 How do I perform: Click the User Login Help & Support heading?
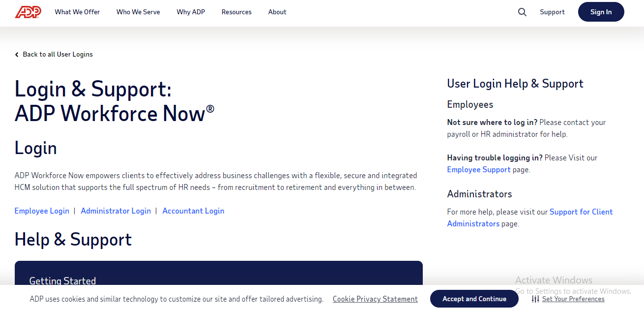515,84
